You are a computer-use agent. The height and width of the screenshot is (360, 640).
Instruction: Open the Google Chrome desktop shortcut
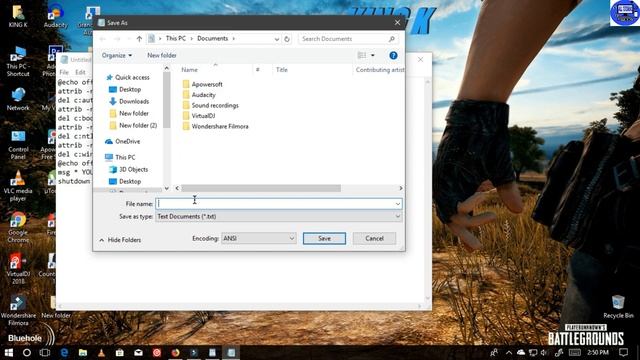18,227
